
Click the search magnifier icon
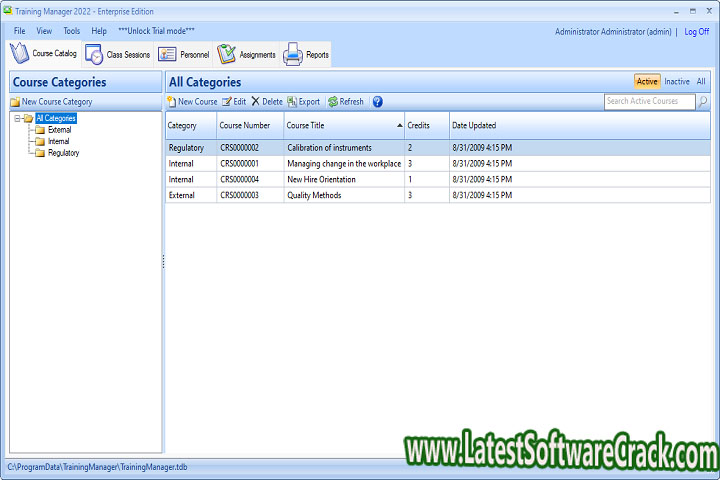click(x=703, y=102)
